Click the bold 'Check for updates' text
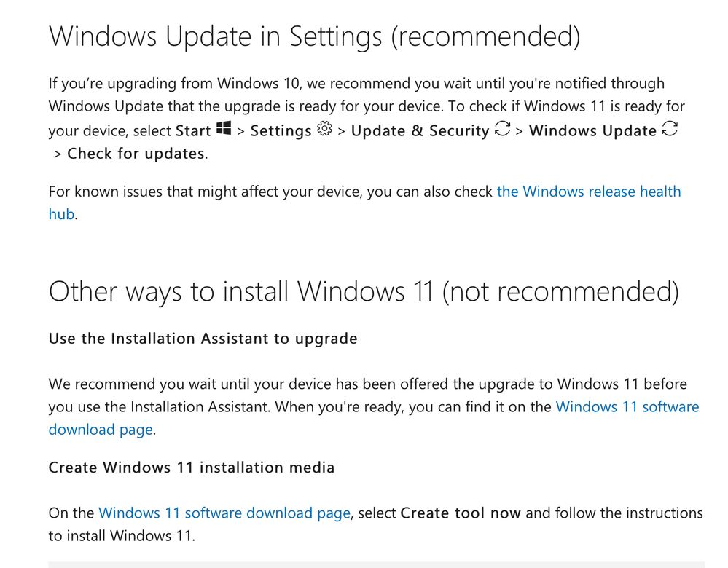Image resolution: width=728 pixels, height=568 pixels. coord(136,154)
